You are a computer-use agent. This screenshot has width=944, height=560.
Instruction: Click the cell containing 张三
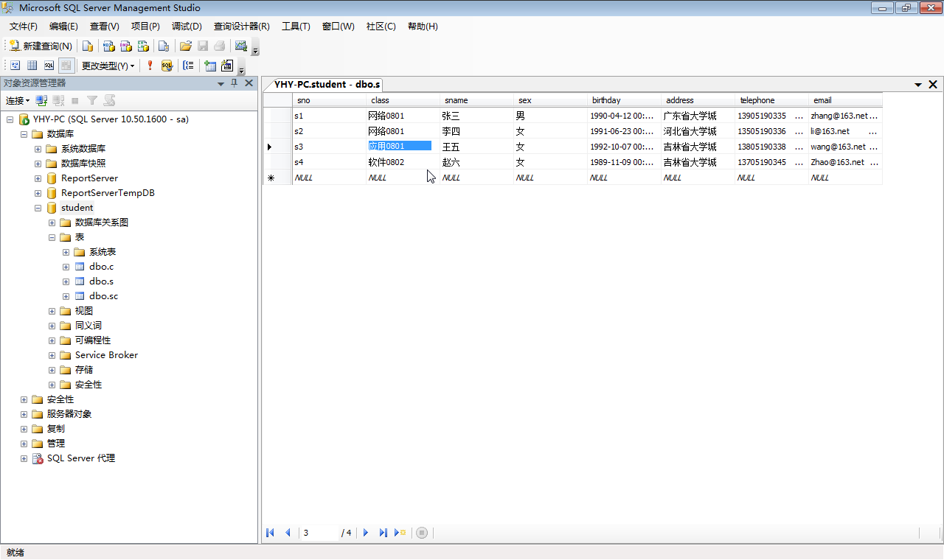[x=476, y=116]
